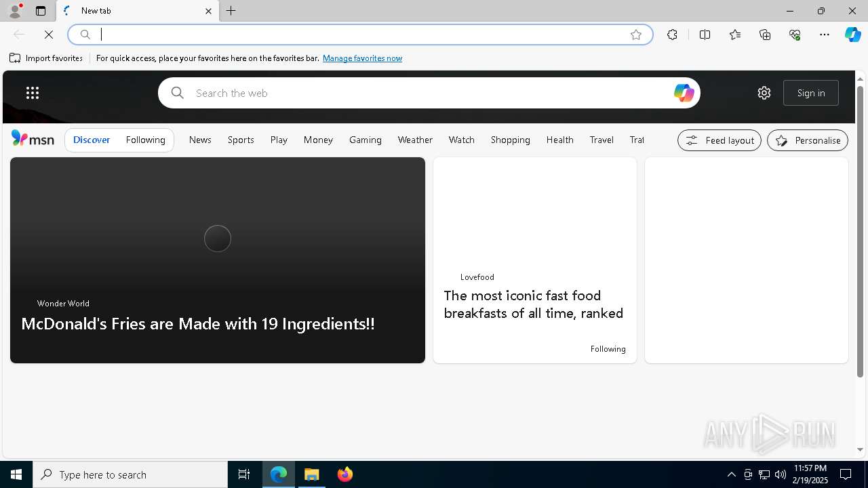This screenshot has height=488, width=868.
Task: Launch Firefox from taskbar
Action: tap(345, 474)
